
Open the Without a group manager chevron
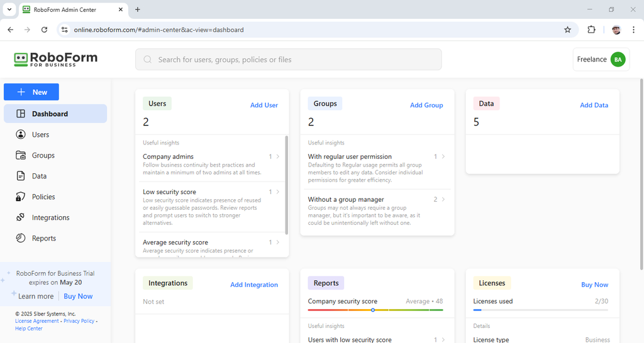443,199
